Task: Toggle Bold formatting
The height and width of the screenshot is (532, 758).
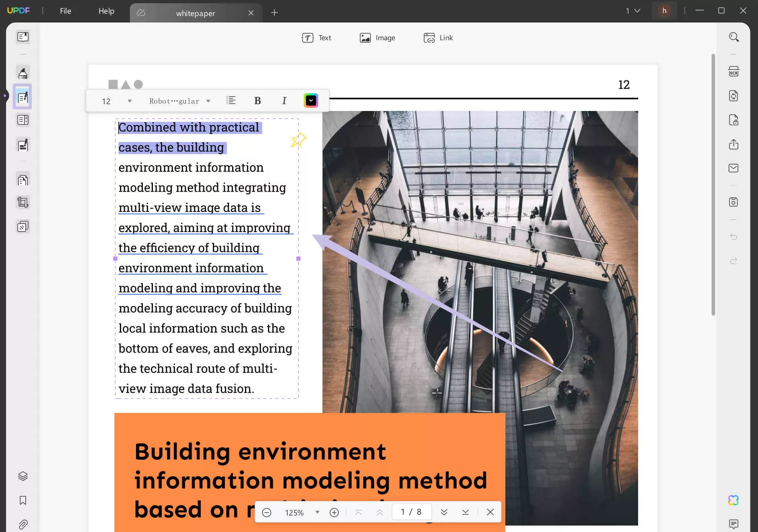Action: [257, 101]
